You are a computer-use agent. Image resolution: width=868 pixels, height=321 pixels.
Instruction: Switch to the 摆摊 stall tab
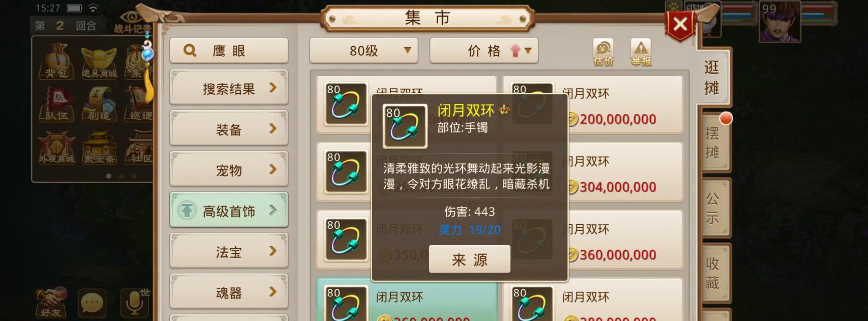click(x=713, y=143)
